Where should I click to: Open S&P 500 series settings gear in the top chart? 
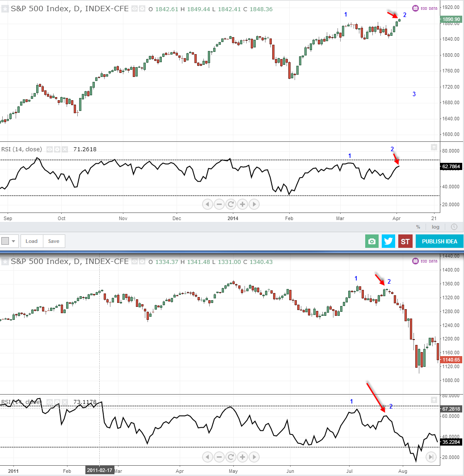(142, 9)
